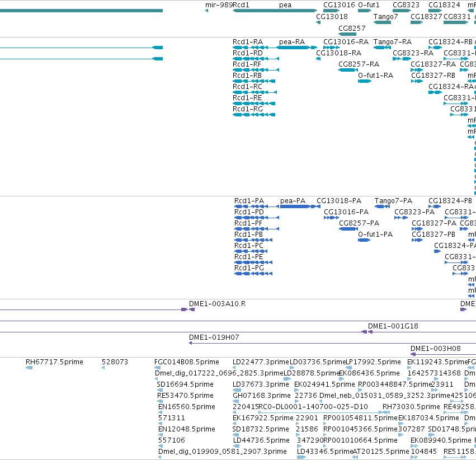The image size is (476, 460).
Task: Click EST label FGC014B08.5prime
Action: click(186, 362)
